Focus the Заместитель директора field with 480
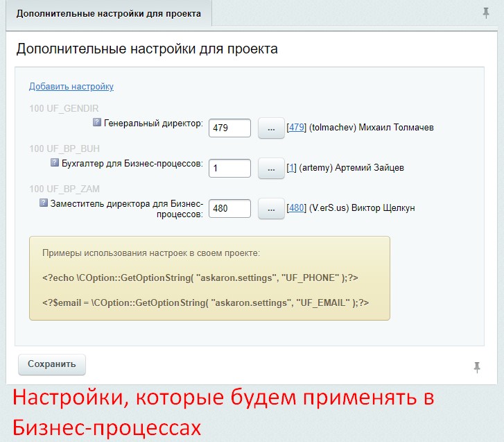The width and height of the screenshot is (504, 442). pyautogui.click(x=229, y=208)
